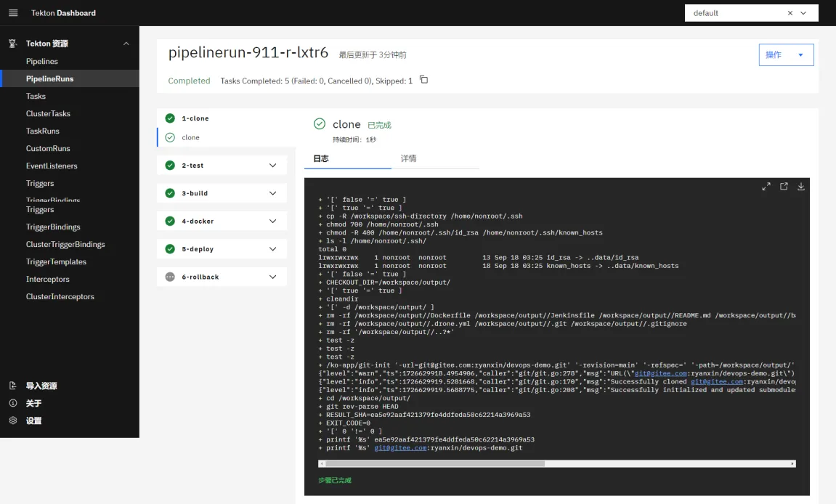
Task: Open the 操作 actions dropdown
Action: tap(786, 55)
